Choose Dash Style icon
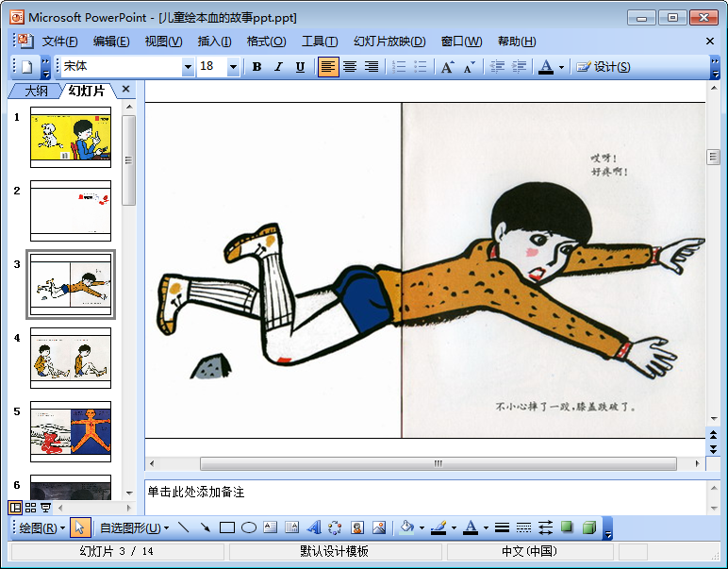 tap(523, 527)
